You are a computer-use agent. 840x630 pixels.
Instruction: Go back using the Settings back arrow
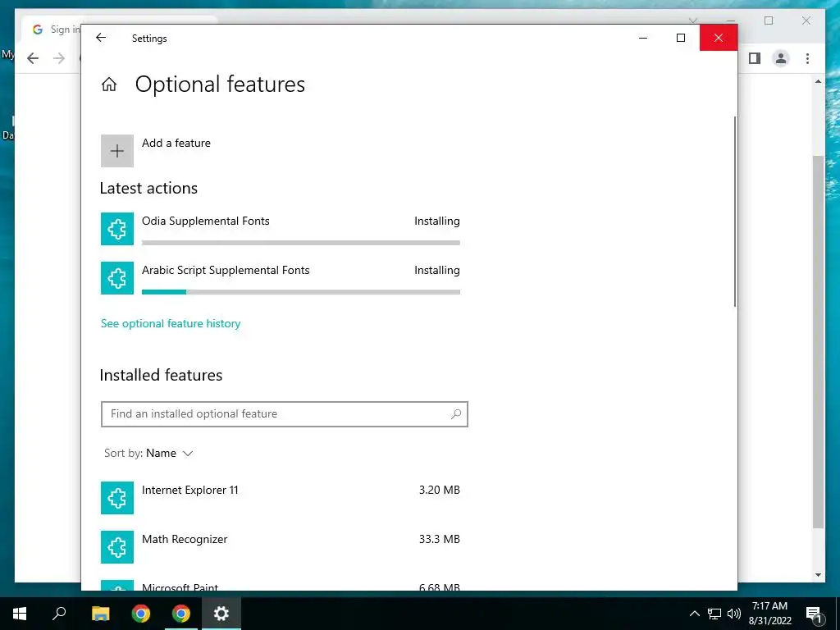click(x=101, y=38)
